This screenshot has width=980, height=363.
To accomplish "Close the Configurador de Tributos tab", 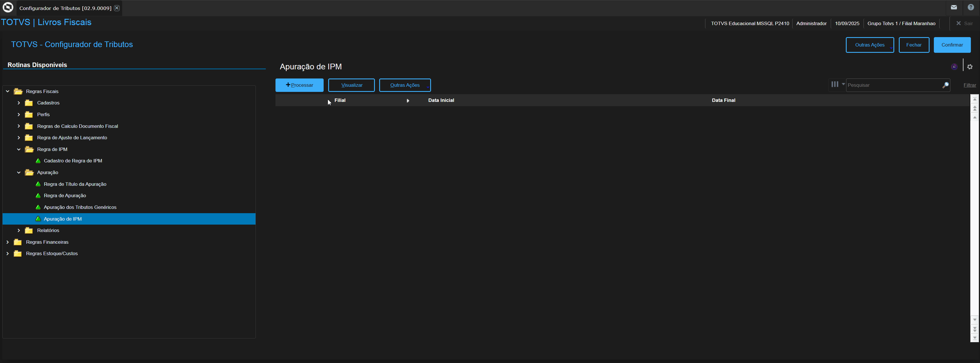I will pyautogui.click(x=117, y=8).
